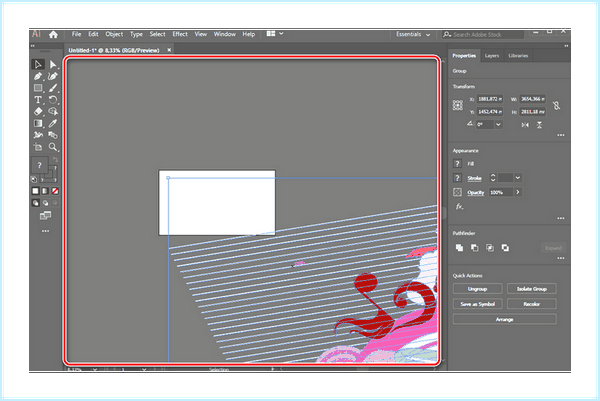This screenshot has height=401, width=600.
Task: Select the Zoom magnifier tool
Action: 53,147
